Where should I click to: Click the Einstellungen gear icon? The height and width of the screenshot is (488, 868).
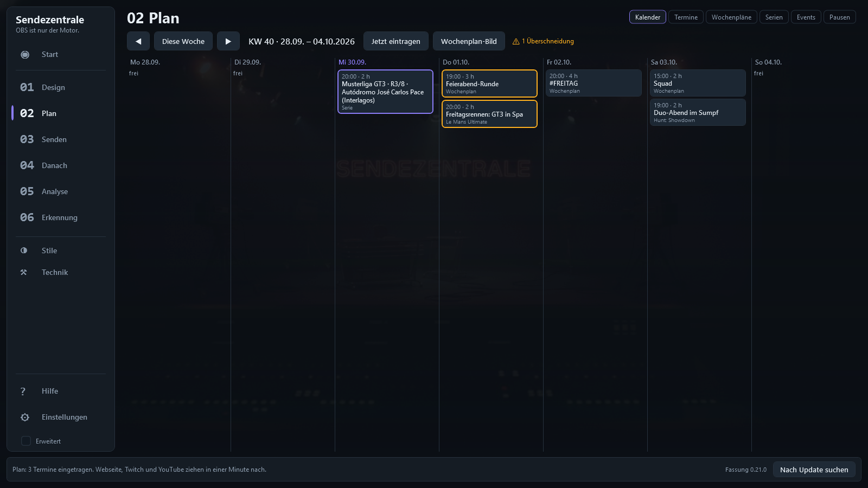click(x=25, y=417)
